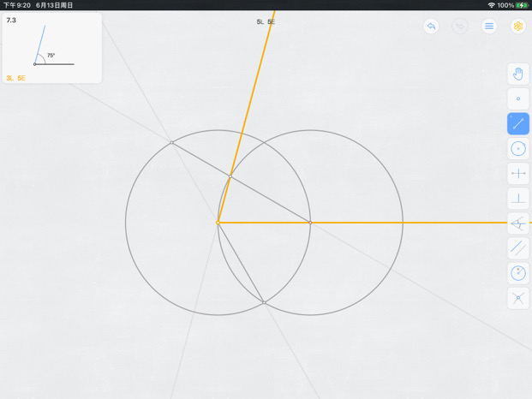Viewport: 532px width, 399px height.
Task: Open the hamburger menu
Action: click(x=489, y=26)
